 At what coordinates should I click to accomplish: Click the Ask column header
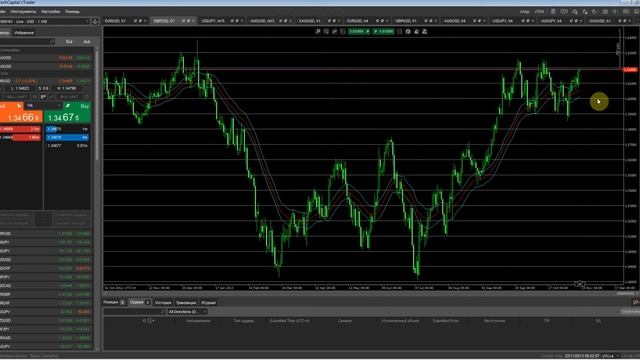(x=87, y=42)
